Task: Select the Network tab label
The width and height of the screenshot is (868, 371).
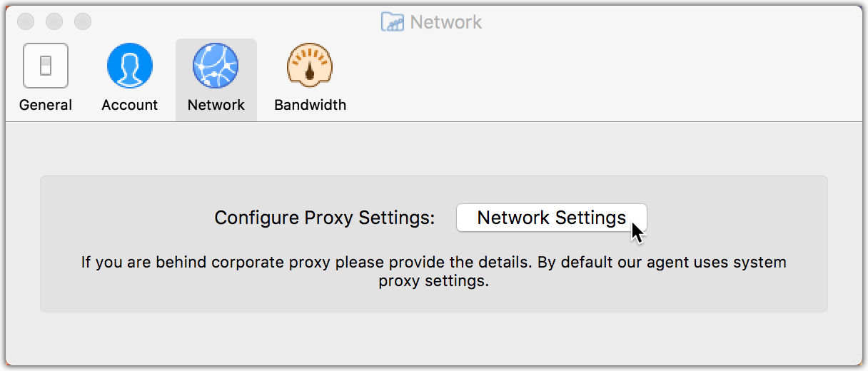Action: point(216,105)
